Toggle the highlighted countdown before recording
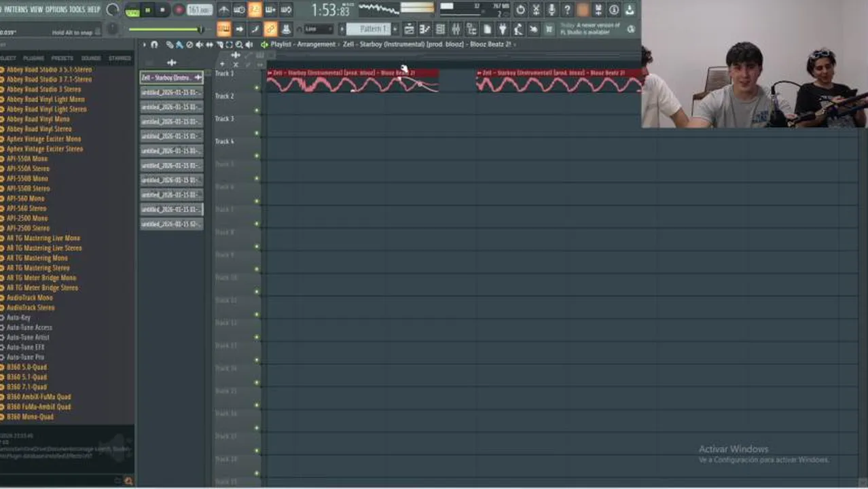Image resolution: width=868 pixels, height=489 pixels. coord(255,10)
